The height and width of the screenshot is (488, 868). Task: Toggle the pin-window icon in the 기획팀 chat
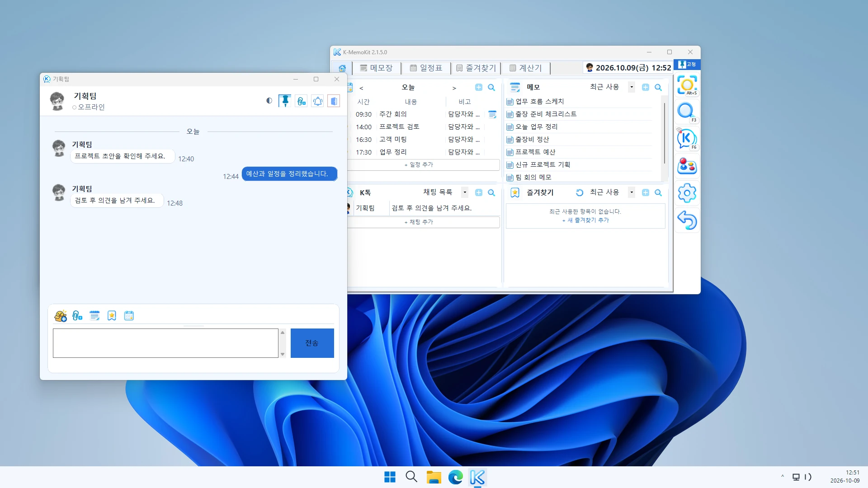285,101
